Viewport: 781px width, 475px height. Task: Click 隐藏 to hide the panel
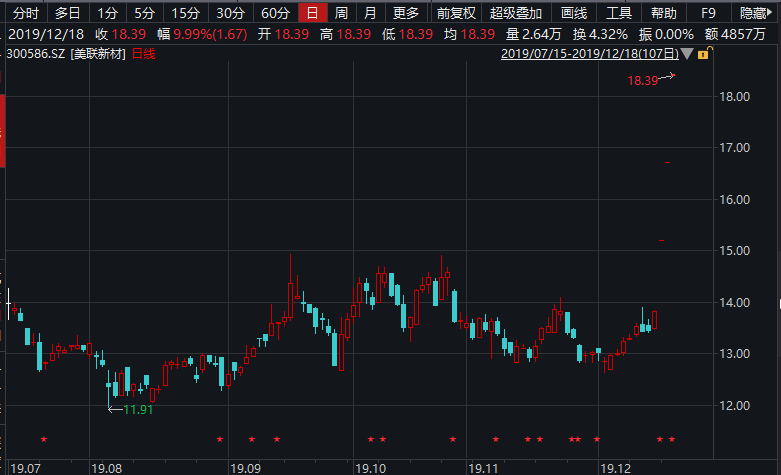[x=752, y=13]
